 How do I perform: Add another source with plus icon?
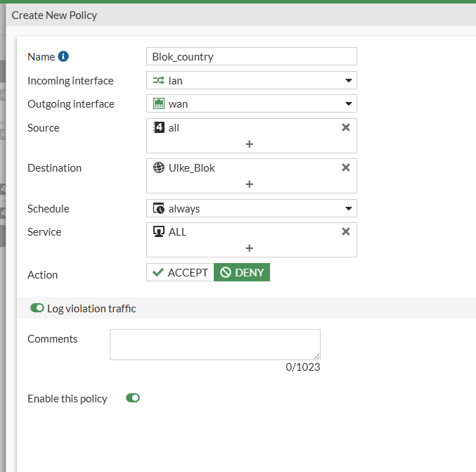[249, 144]
